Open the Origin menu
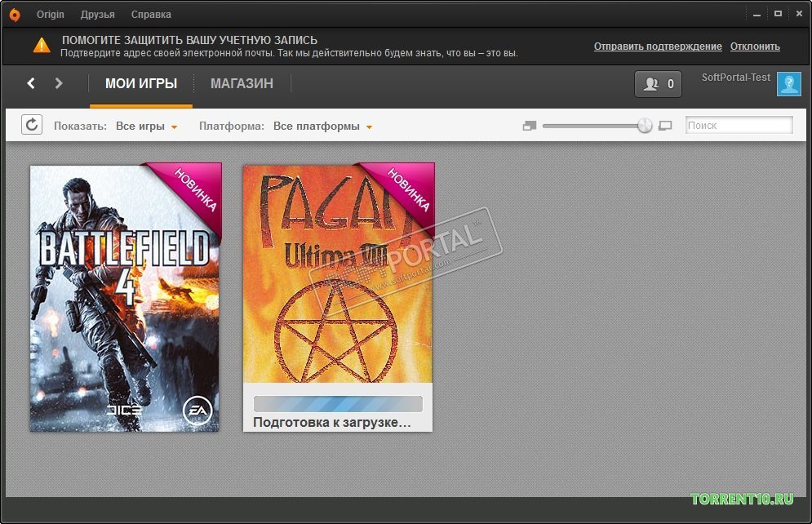812x524 pixels. click(x=51, y=15)
